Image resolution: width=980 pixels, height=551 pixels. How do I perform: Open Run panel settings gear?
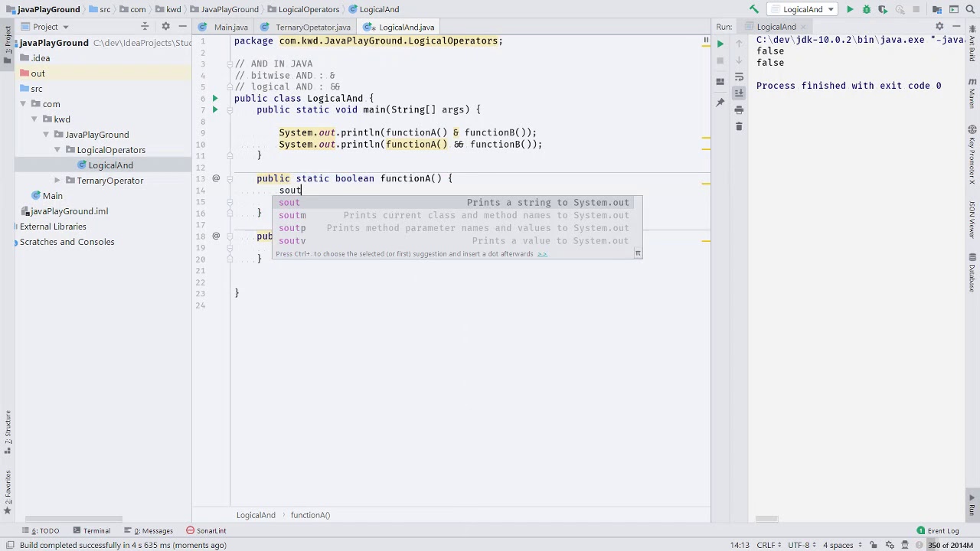coord(939,27)
